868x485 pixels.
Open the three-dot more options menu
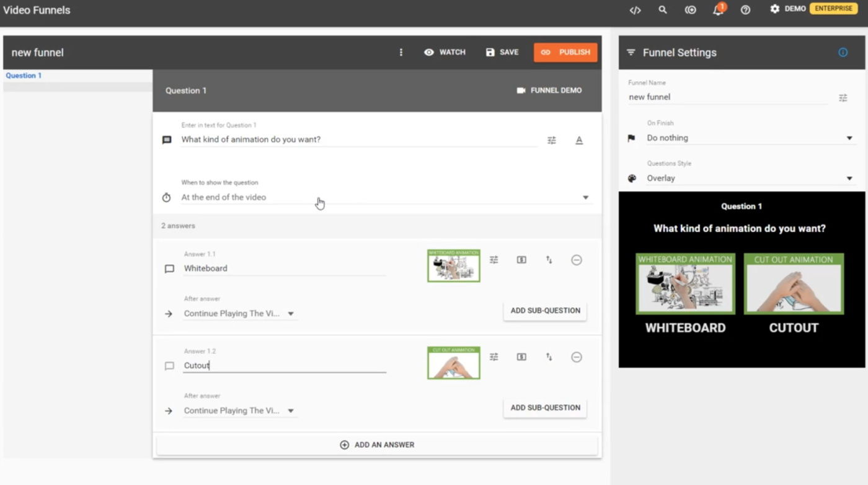[x=401, y=53]
